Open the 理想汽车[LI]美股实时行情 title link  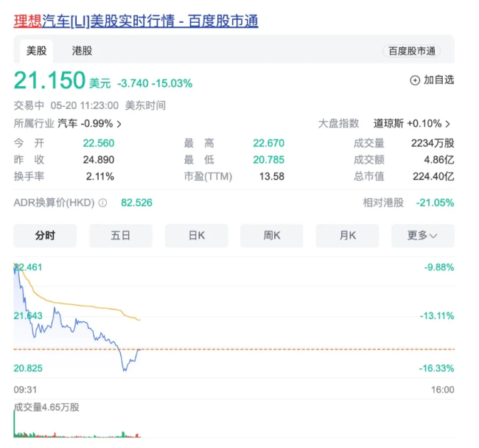(x=136, y=21)
